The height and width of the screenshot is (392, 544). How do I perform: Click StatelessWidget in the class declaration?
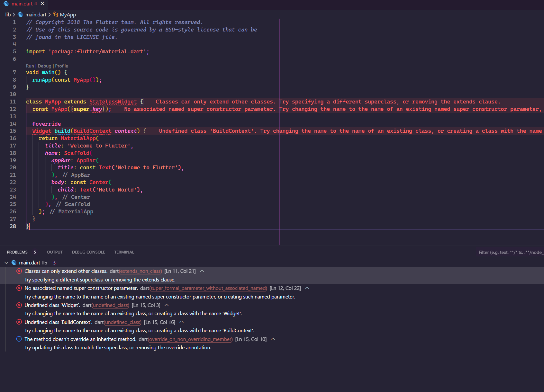(113, 102)
